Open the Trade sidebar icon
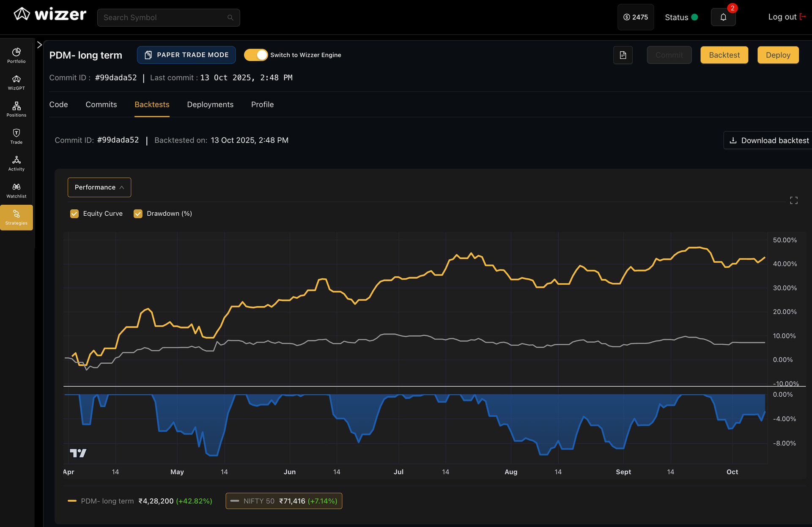 point(16,136)
